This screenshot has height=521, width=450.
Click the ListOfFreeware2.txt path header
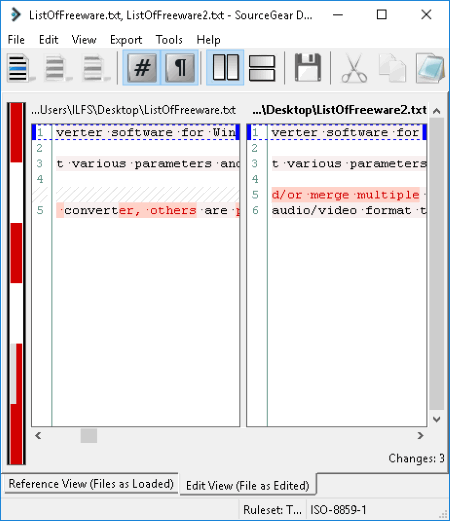(339, 110)
